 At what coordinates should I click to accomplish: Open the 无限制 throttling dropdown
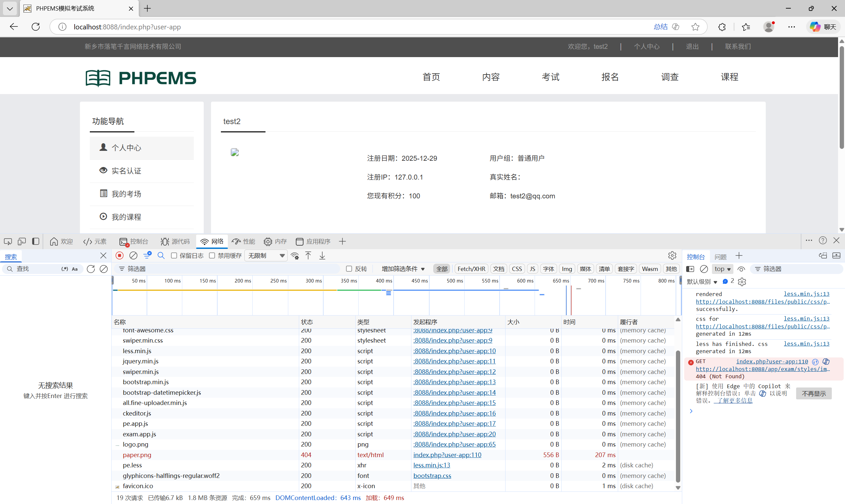tap(266, 255)
